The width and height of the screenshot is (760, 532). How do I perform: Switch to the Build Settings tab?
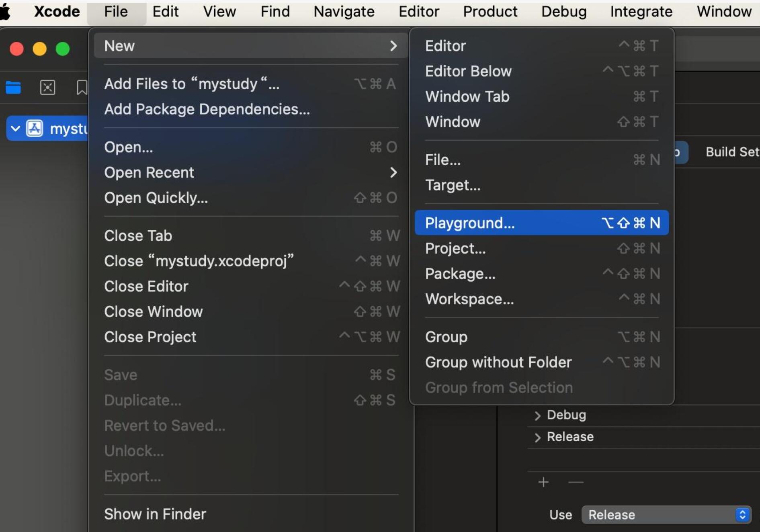point(732,152)
